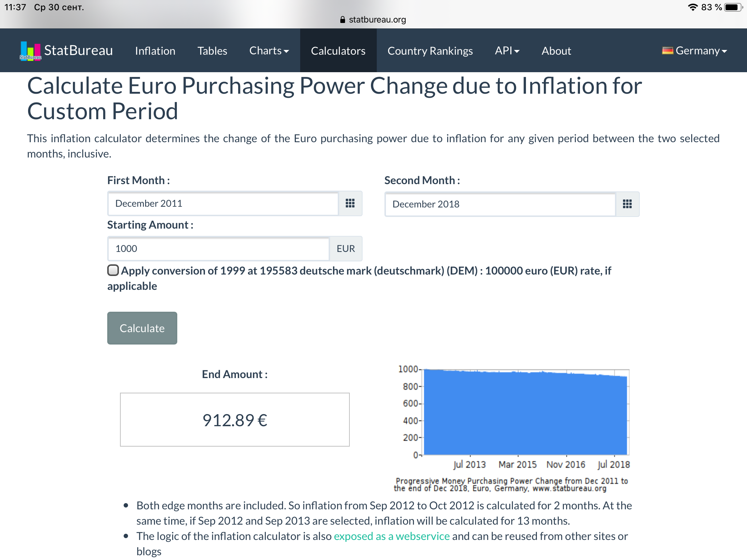Expand the API dropdown menu

coord(507,51)
